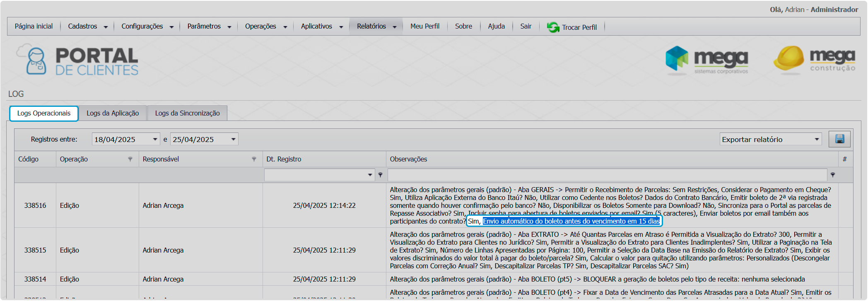Expand the Aplicativos menu
868x301 pixels.
(x=321, y=26)
